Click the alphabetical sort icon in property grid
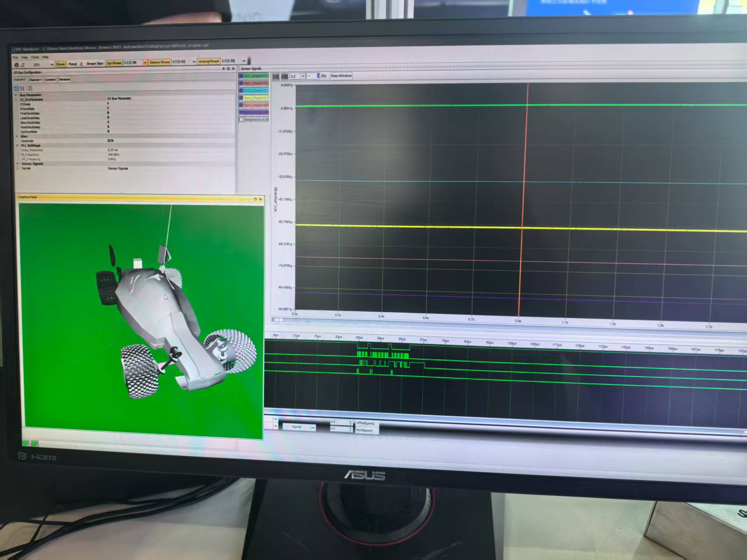The image size is (747, 560). pyautogui.click(x=22, y=88)
